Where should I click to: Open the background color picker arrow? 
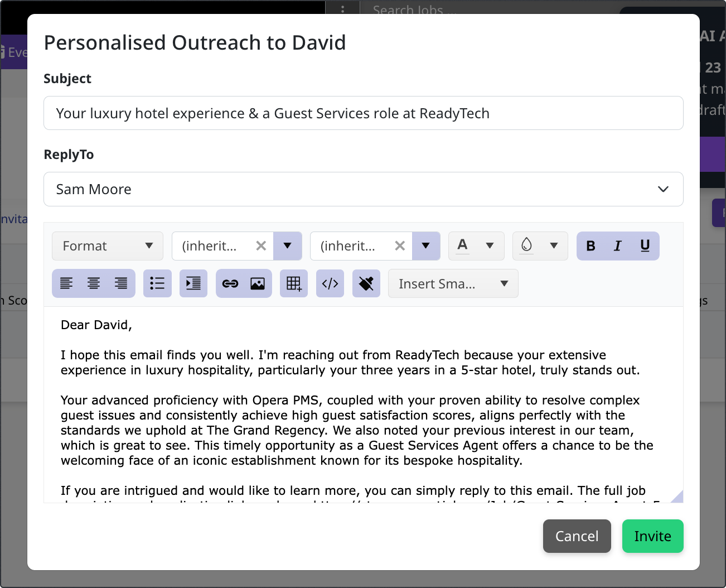(554, 246)
